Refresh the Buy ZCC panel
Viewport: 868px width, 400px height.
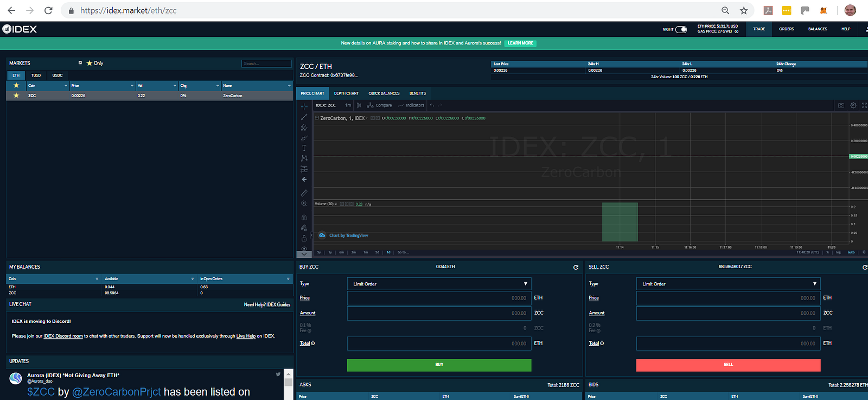pyautogui.click(x=576, y=267)
